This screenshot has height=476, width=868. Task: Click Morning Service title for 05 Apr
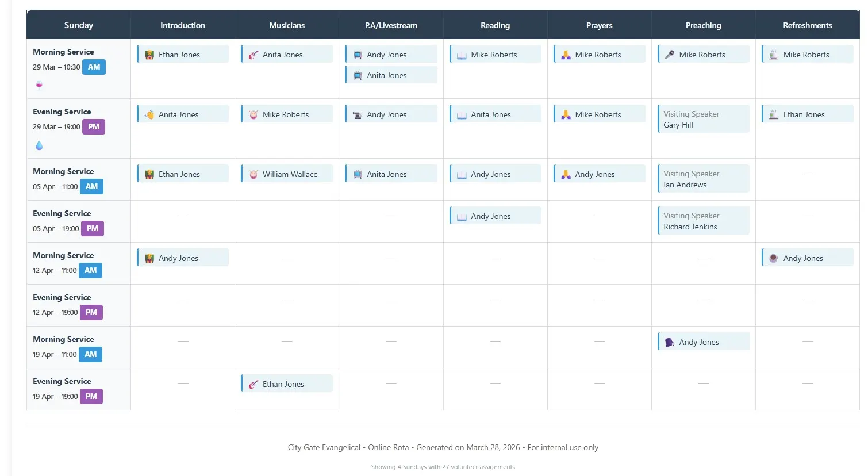[x=63, y=171]
